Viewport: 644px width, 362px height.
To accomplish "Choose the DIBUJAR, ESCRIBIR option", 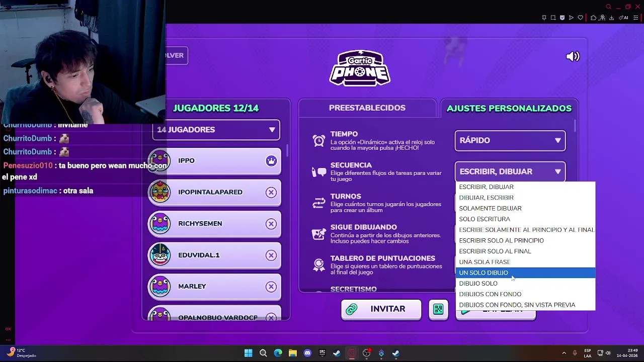I will 525,198.
